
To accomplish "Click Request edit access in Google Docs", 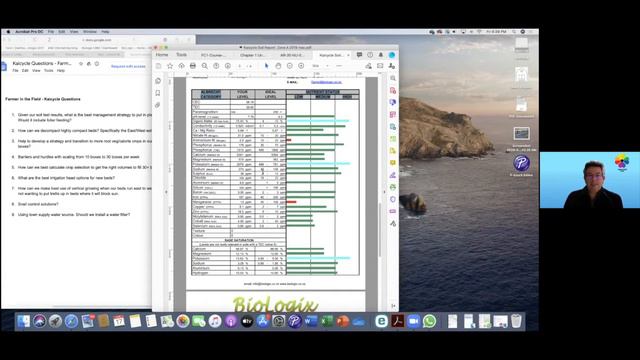I will click(x=128, y=66).
